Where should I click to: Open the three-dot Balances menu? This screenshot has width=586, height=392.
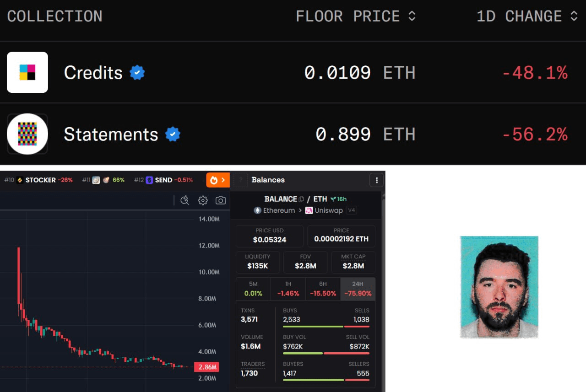[x=376, y=180]
